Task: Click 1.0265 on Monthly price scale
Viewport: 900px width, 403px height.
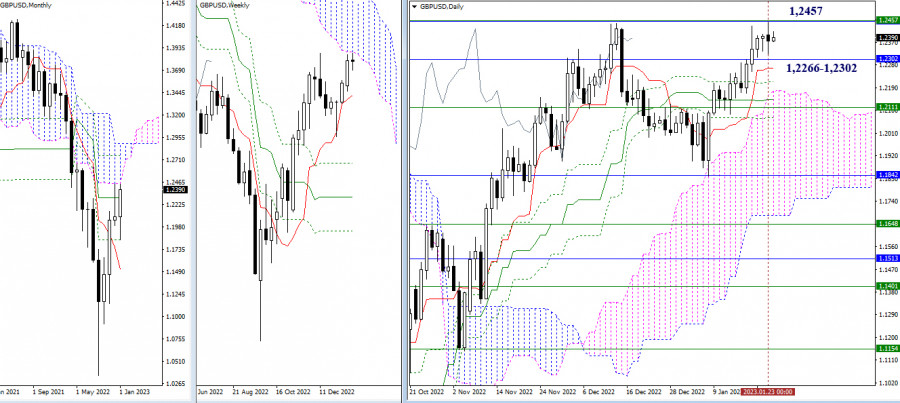Action: (x=174, y=383)
